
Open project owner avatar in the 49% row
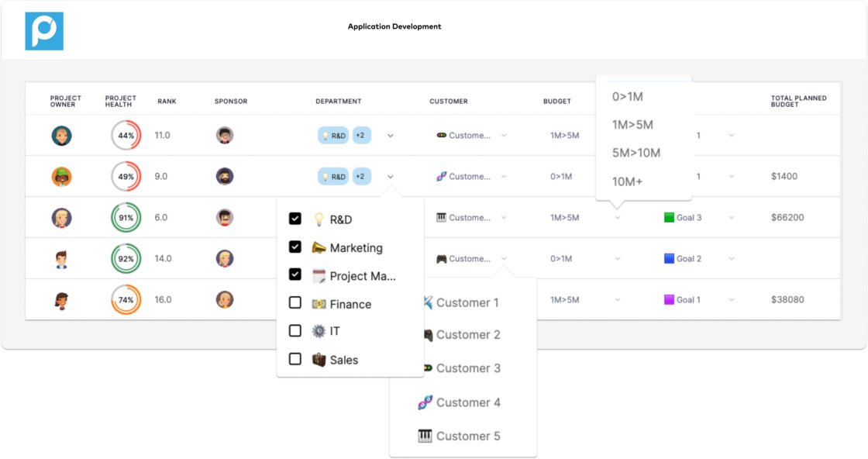[61, 177]
